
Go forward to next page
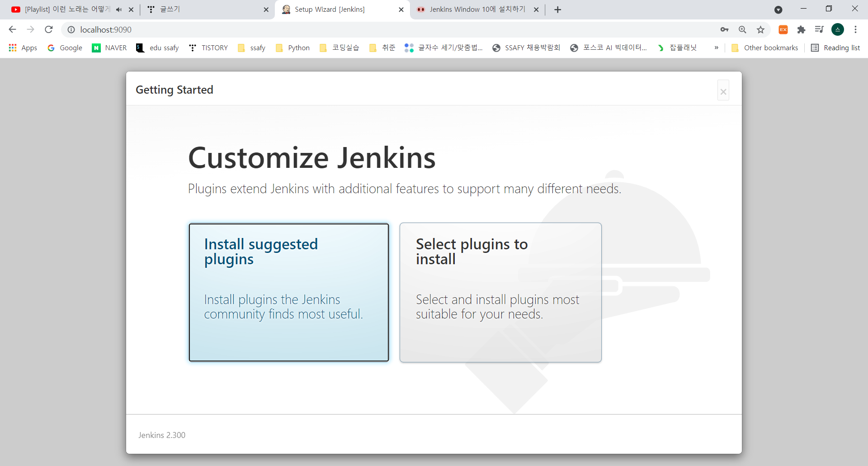tap(30, 29)
